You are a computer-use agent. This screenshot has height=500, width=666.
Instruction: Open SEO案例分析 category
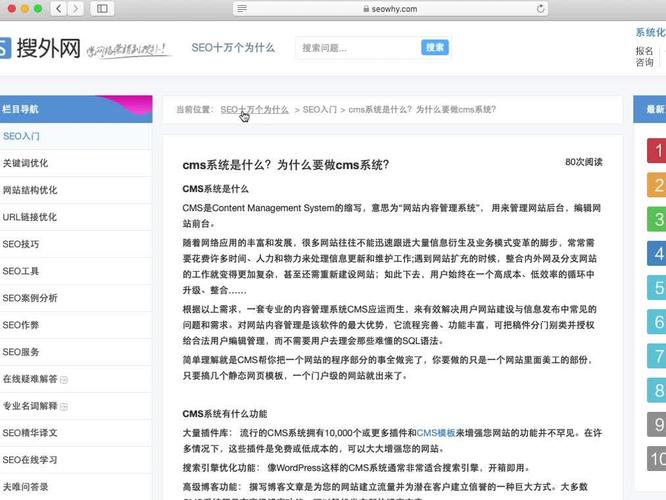click(x=76, y=298)
